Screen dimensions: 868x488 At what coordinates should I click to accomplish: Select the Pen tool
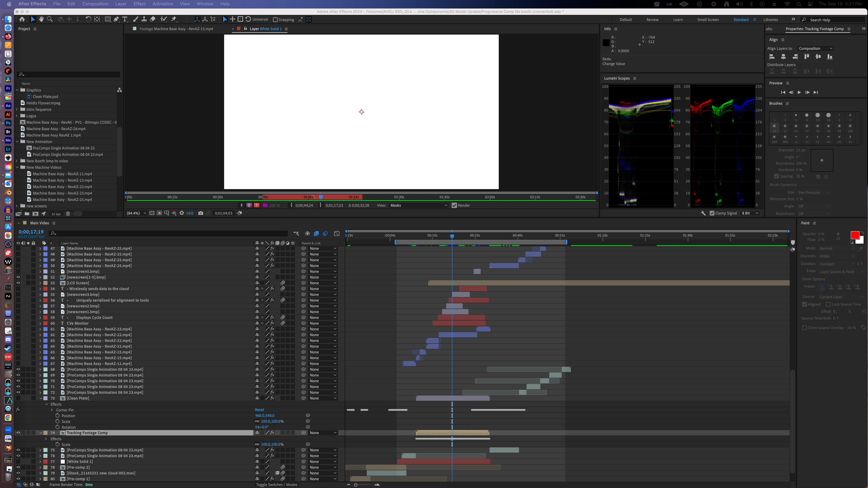(116, 19)
